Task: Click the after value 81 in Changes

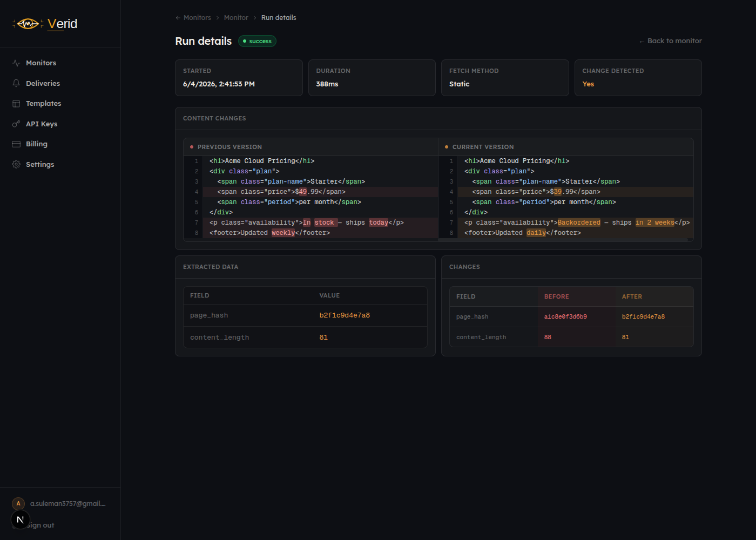Action: point(625,337)
